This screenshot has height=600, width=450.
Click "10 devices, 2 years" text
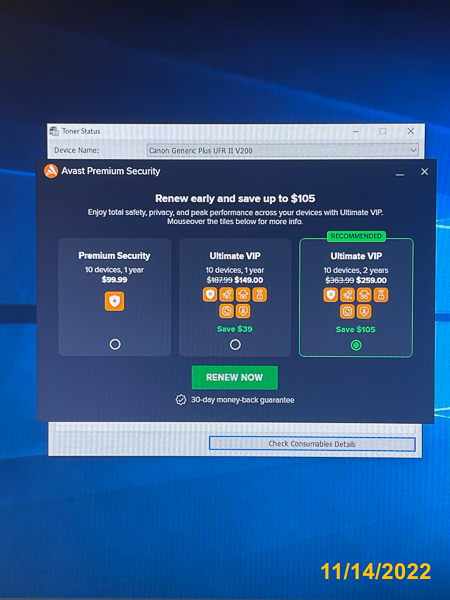pos(356,270)
